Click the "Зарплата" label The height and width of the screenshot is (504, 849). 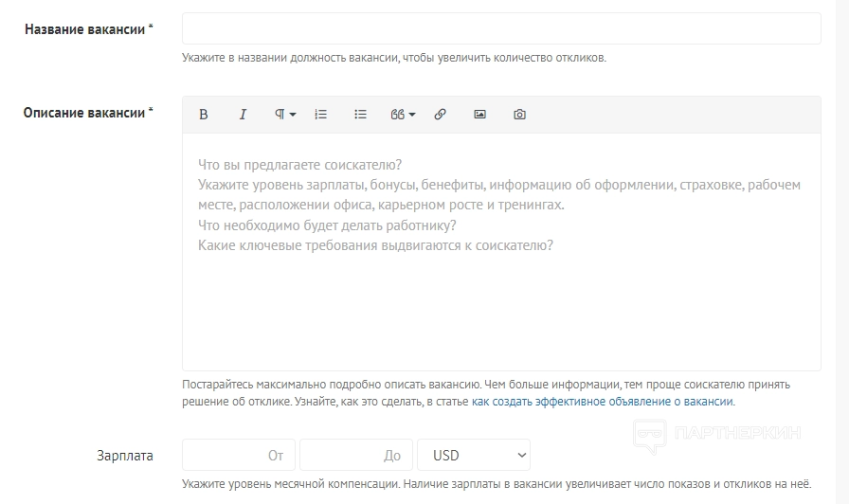coord(125,456)
